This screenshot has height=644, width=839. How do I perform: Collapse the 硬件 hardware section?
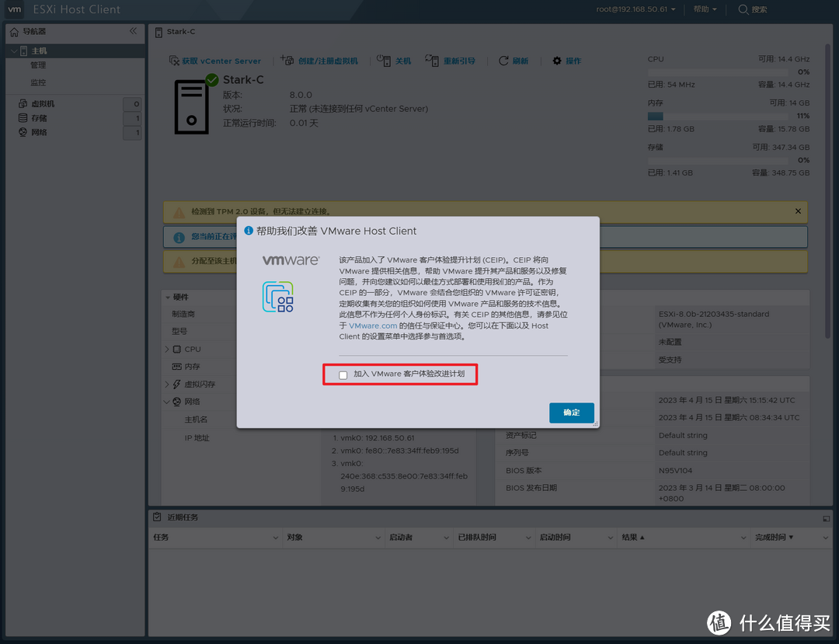168,298
